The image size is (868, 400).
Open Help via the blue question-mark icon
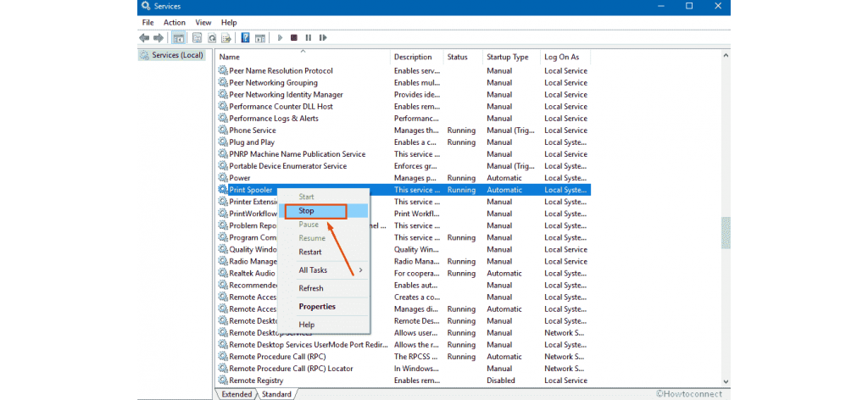[245, 38]
